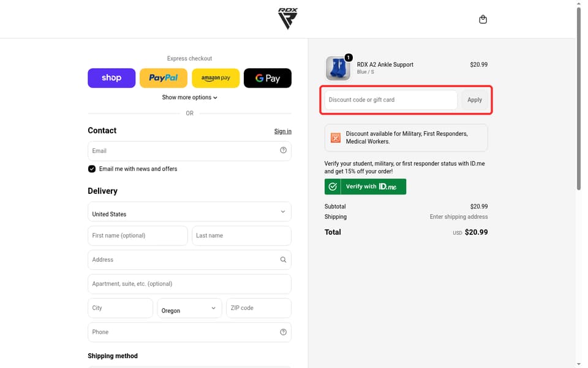The height and width of the screenshot is (368, 588).
Task: Click the total $20.99 amount
Action: click(477, 232)
